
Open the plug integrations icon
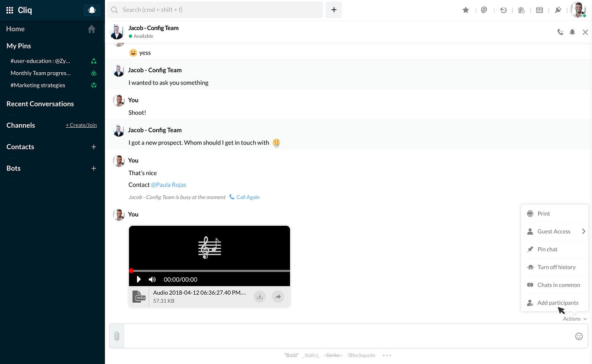pyautogui.click(x=558, y=10)
